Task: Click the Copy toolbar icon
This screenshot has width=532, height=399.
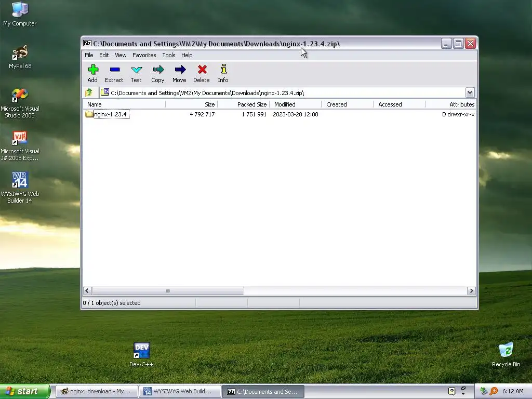Action: coord(158,70)
